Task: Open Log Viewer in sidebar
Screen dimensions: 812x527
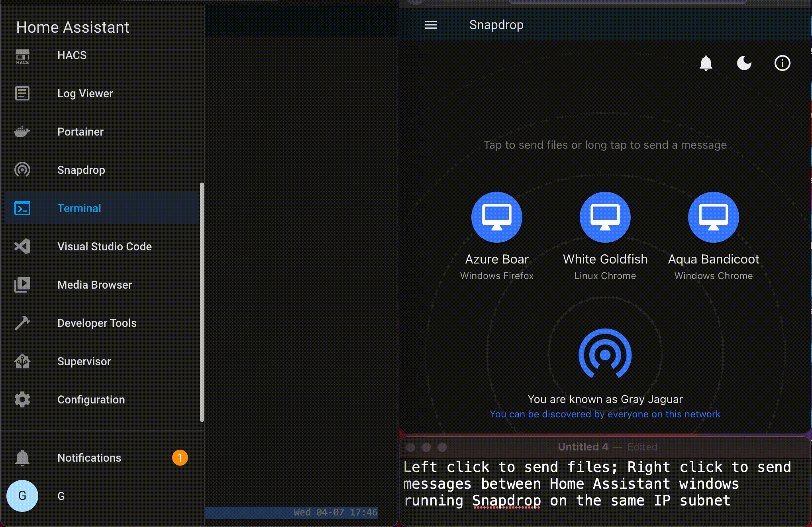Action: click(85, 94)
